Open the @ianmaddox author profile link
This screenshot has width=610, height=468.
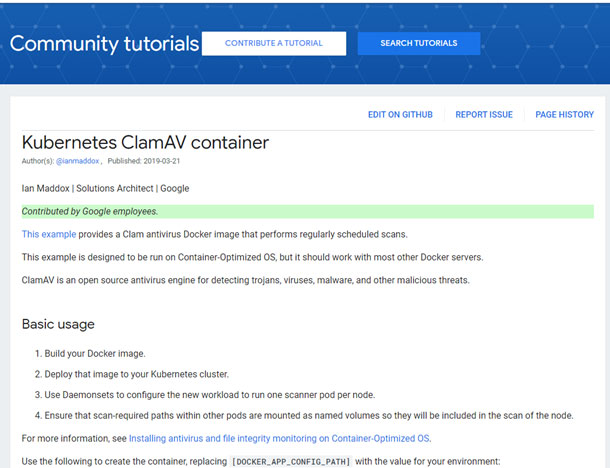78,161
